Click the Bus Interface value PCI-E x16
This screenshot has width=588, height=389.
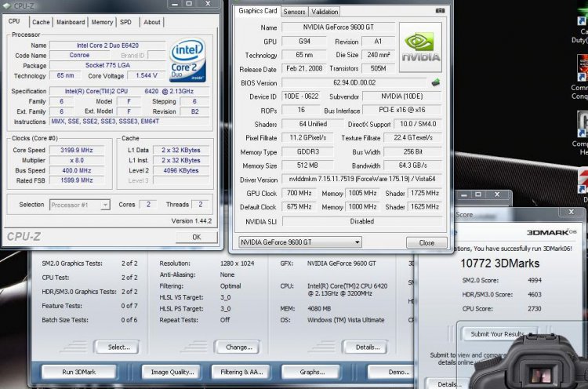coord(402,110)
